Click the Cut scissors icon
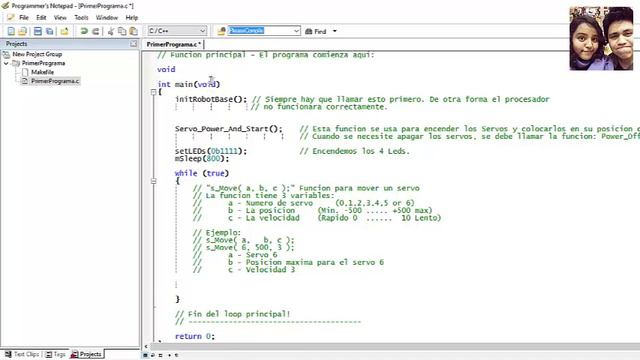640x360 pixels. pos(110,31)
